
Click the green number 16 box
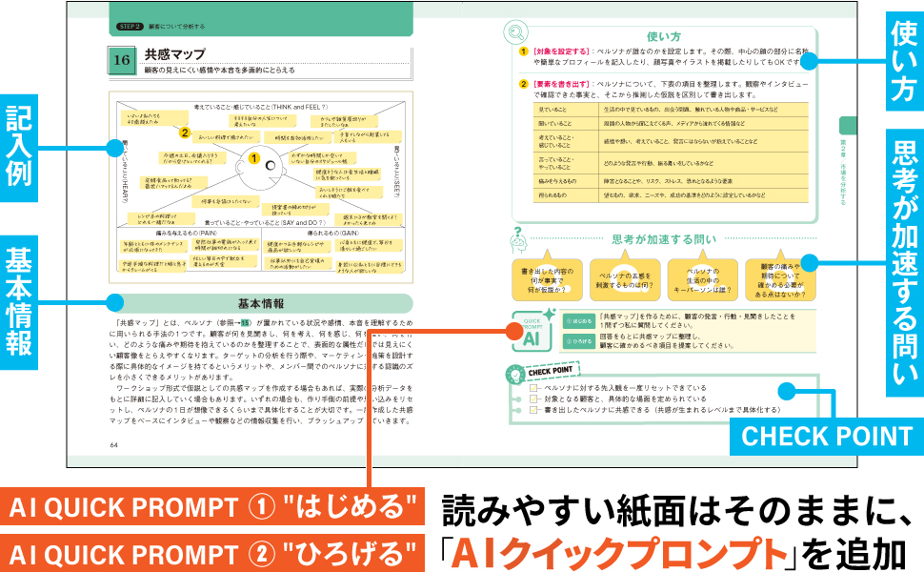click(122, 59)
